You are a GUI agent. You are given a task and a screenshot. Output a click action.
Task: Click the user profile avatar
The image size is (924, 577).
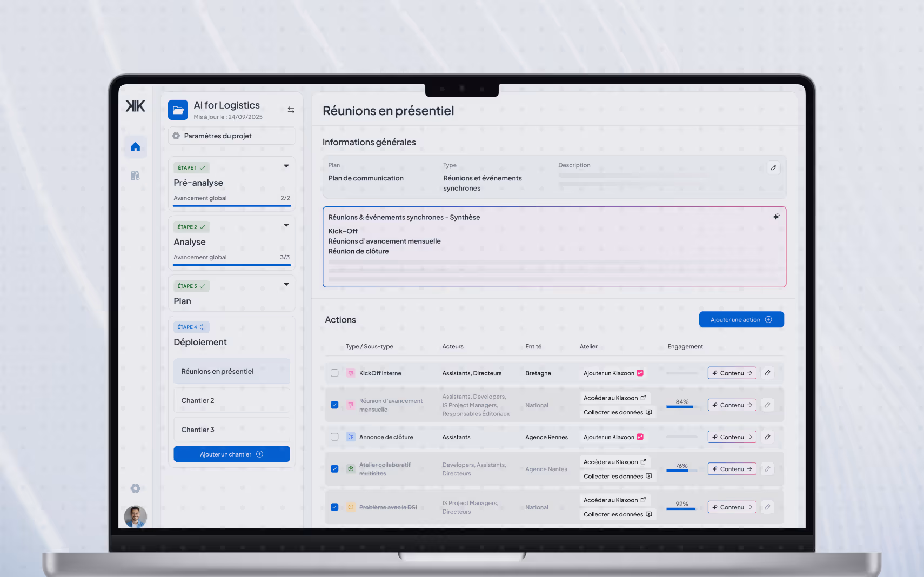[136, 516]
